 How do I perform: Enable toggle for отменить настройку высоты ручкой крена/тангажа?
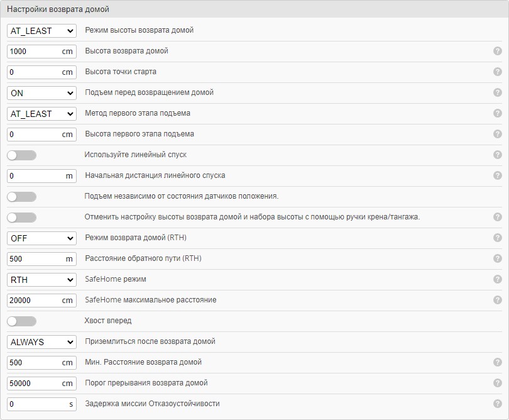point(21,217)
